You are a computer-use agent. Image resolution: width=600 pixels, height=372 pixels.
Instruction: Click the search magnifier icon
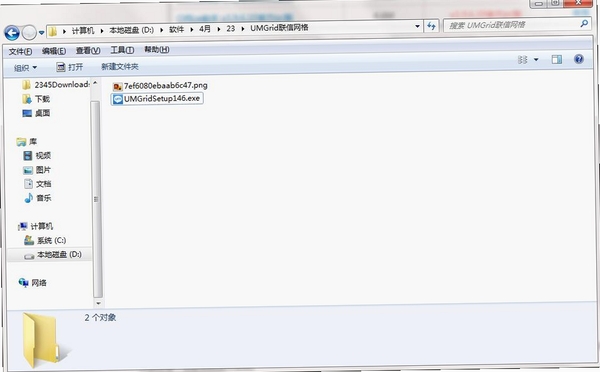pyautogui.click(x=584, y=24)
